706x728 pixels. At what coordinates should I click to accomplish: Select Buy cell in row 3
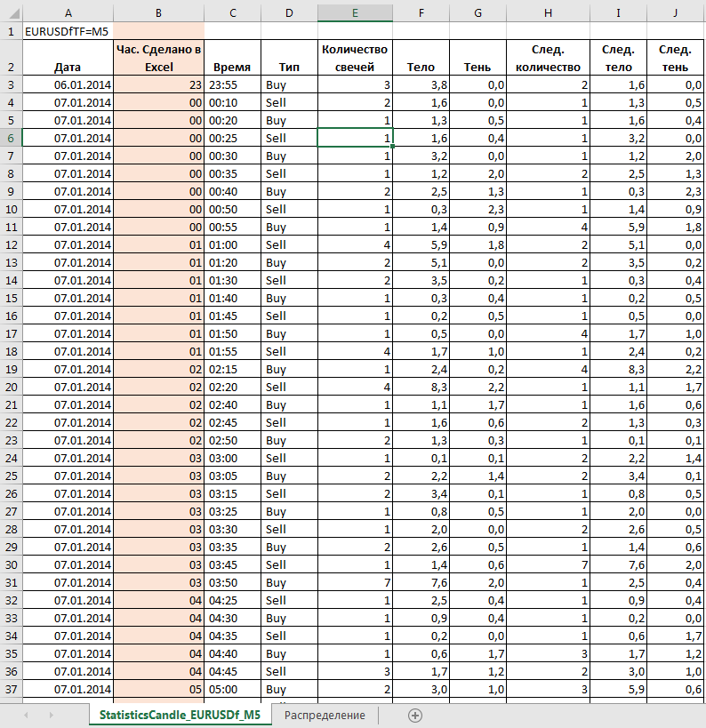coord(289,84)
